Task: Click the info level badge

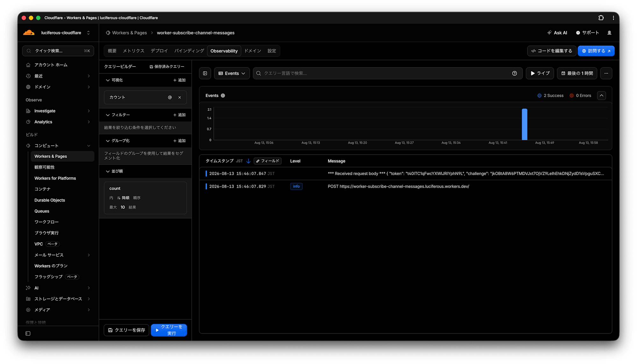Action: click(296, 186)
